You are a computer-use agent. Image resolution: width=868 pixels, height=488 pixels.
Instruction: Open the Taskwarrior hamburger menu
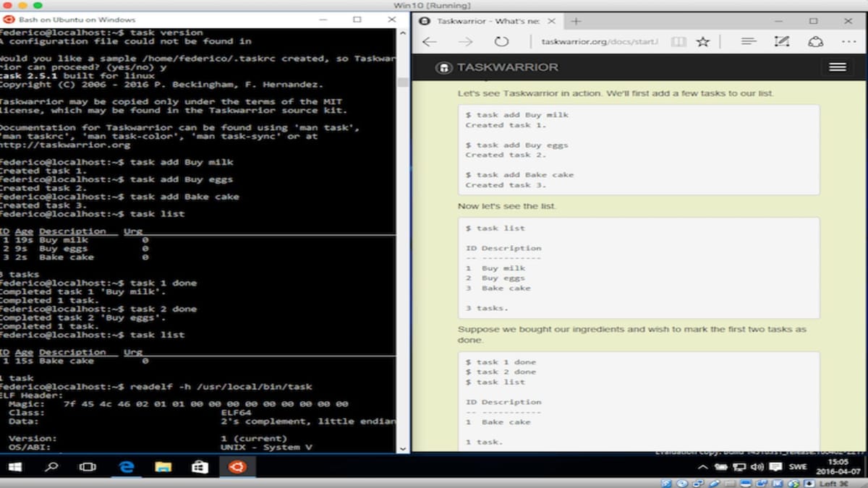coord(836,67)
